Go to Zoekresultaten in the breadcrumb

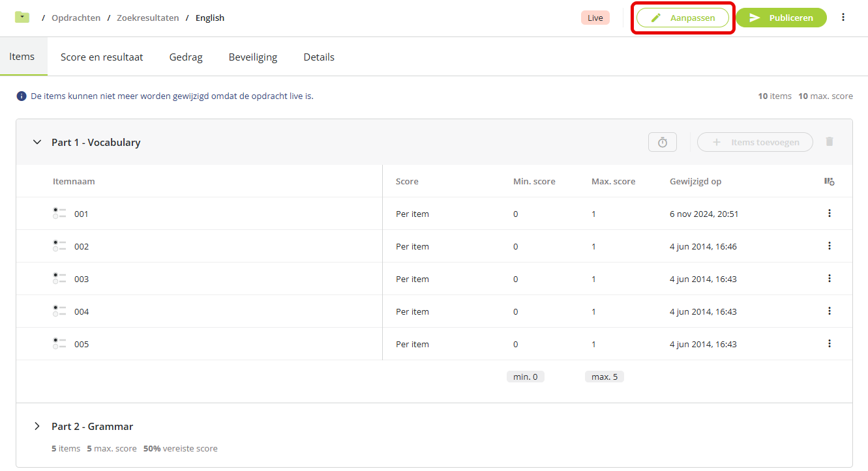click(147, 18)
